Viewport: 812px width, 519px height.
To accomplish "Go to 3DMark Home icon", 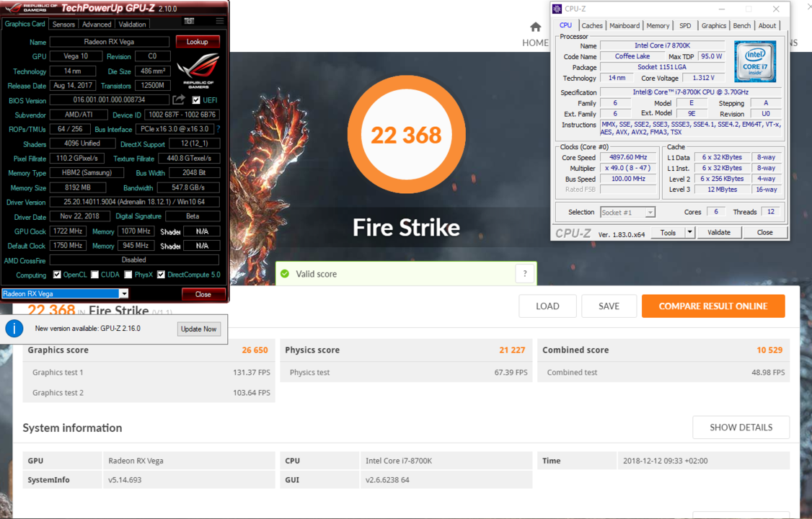I will tap(536, 27).
